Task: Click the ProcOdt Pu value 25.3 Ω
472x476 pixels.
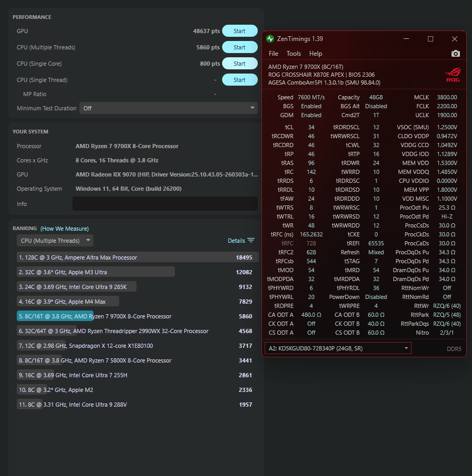Action: coord(447,208)
